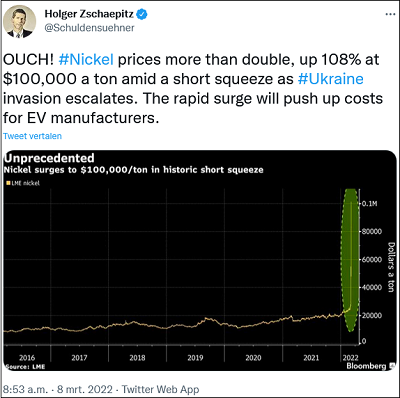
Task: Open the #Nickel hashtag
Action: click(86, 60)
